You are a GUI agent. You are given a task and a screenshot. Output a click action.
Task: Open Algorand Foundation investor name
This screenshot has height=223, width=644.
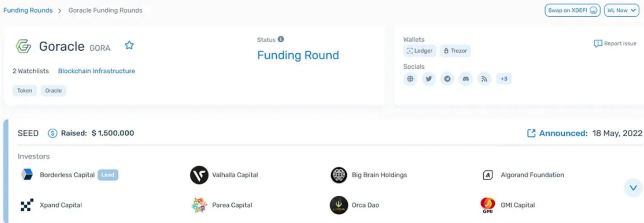(x=532, y=175)
